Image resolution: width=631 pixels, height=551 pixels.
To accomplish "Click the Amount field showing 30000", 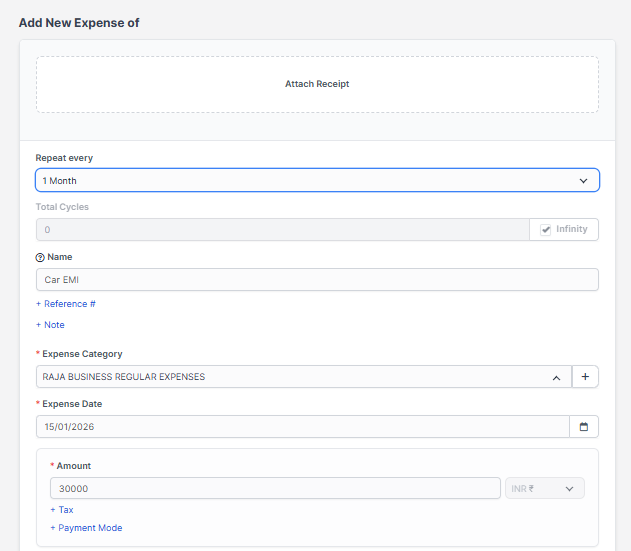I will pyautogui.click(x=275, y=489).
